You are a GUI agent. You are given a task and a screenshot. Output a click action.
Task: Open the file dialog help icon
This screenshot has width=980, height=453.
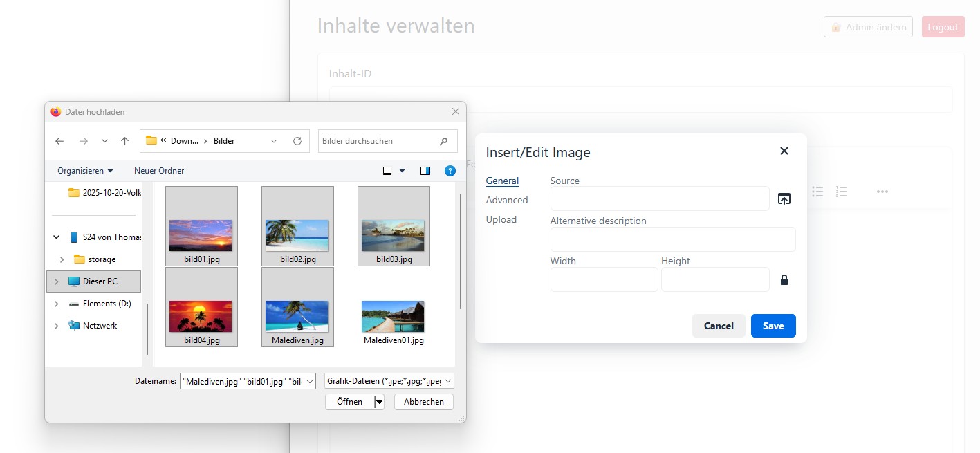click(450, 171)
